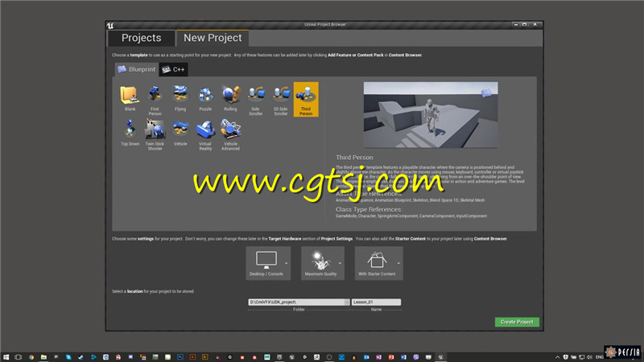This screenshot has width=644, height=362.
Task: Open the Blueprint templates tab
Action: tap(136, 69)
